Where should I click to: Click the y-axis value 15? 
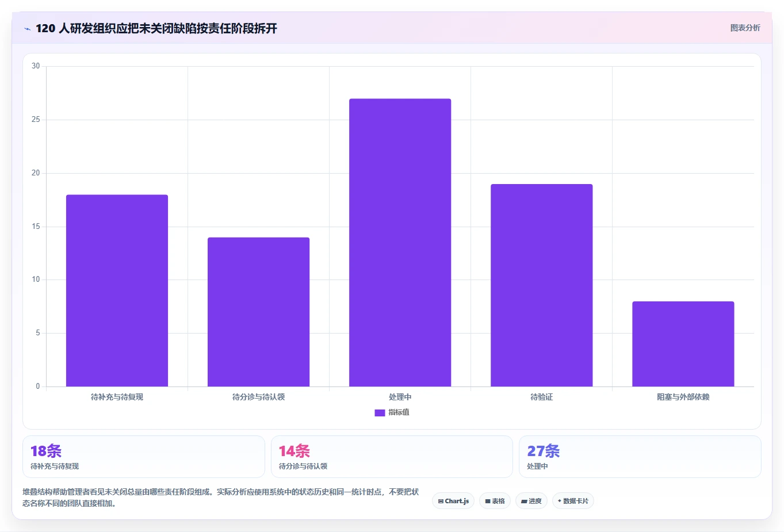pyautogui.click(x=36, y=227)
